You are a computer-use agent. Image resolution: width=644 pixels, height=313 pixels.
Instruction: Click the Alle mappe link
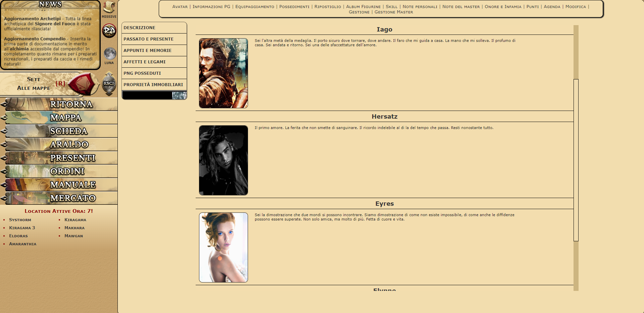tap(34, 88)
